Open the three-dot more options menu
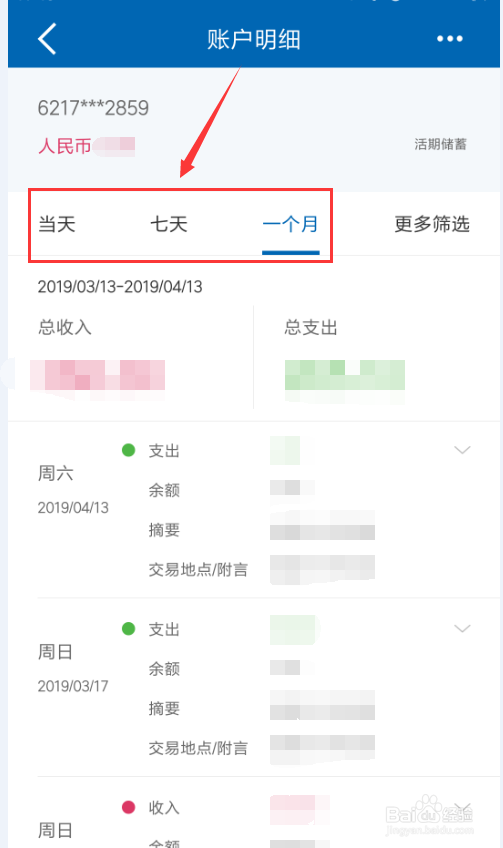This screenshot has height=848, width=503. [449, 39]
